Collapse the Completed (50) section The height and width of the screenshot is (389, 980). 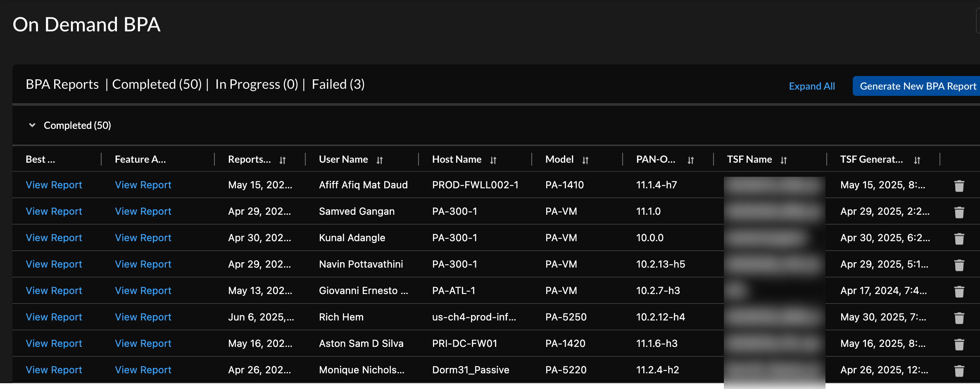tap(32, 125)
